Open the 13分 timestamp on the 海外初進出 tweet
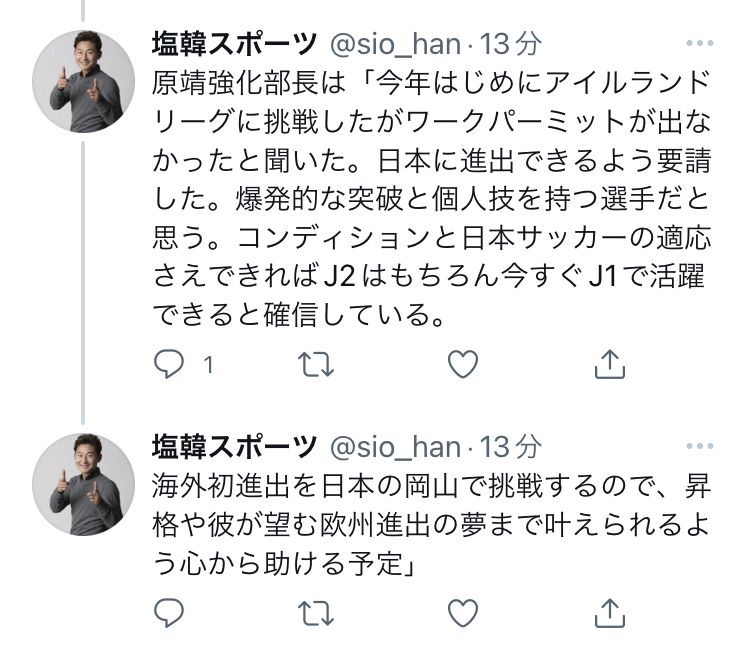750x661 pixels. 512,447
